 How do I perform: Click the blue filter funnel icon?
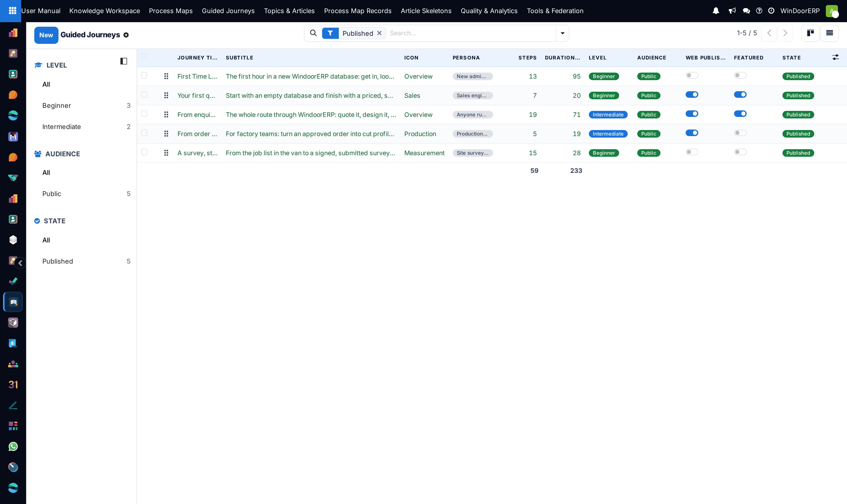[x=330, y=33]
